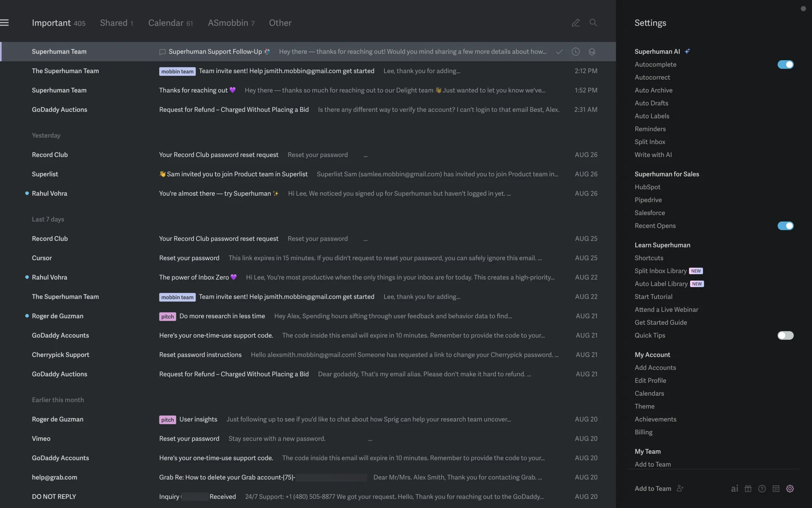Image resolution: width=812 pixels, height=508 pixels.
Task: Click the gift referral icon
Action: tap(748, 489)
